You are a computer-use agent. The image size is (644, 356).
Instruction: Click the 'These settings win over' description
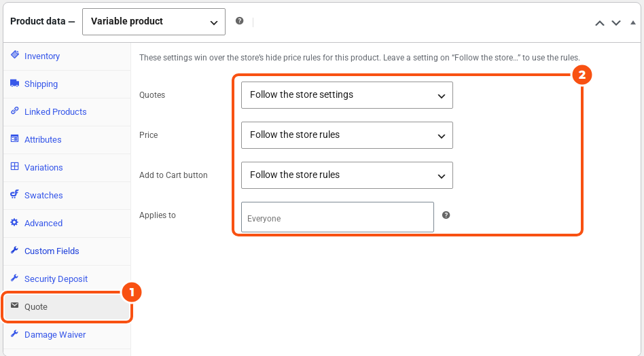point(359,58)
